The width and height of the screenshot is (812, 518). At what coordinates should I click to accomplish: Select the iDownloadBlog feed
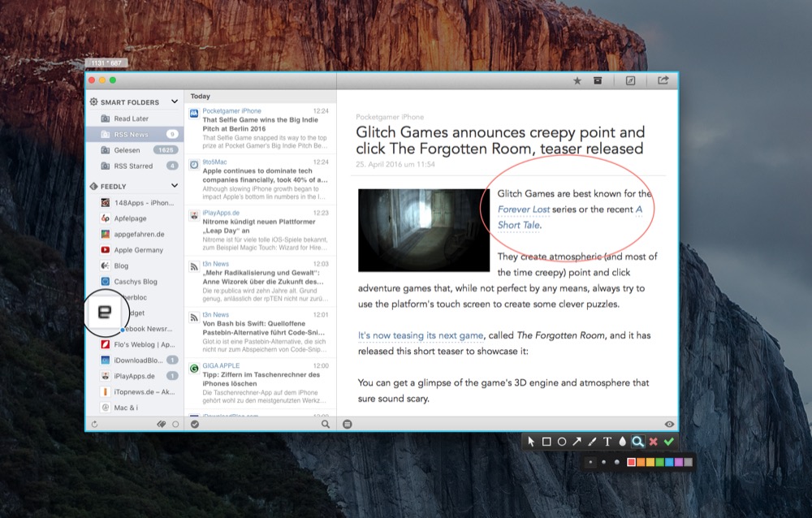pos(135,360)
